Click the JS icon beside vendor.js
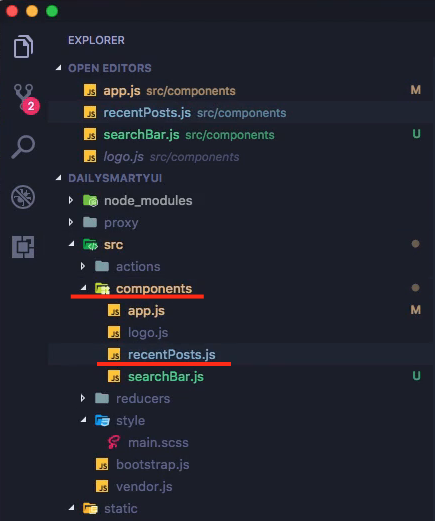Screen dimensions: 435x521 tap(102, 486)
